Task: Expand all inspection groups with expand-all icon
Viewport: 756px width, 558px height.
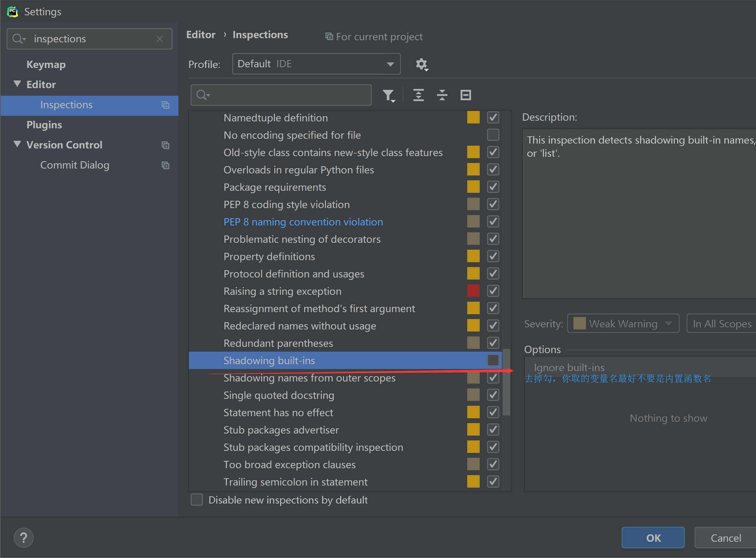Action: coord(418,95)
